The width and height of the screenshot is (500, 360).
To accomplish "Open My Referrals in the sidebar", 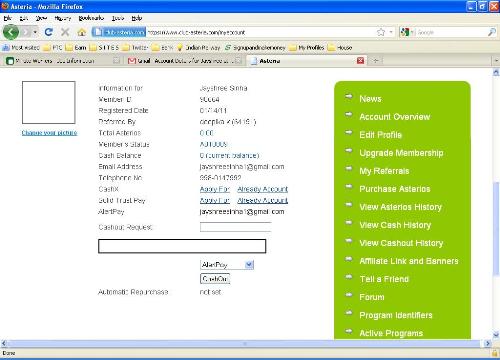I will (384, 171).
